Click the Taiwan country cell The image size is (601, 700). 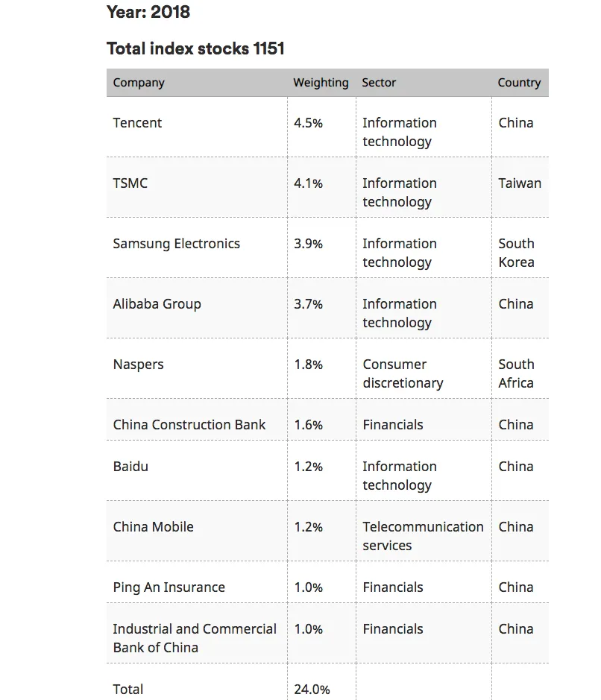pyautogui.click(x=520, y=183)
